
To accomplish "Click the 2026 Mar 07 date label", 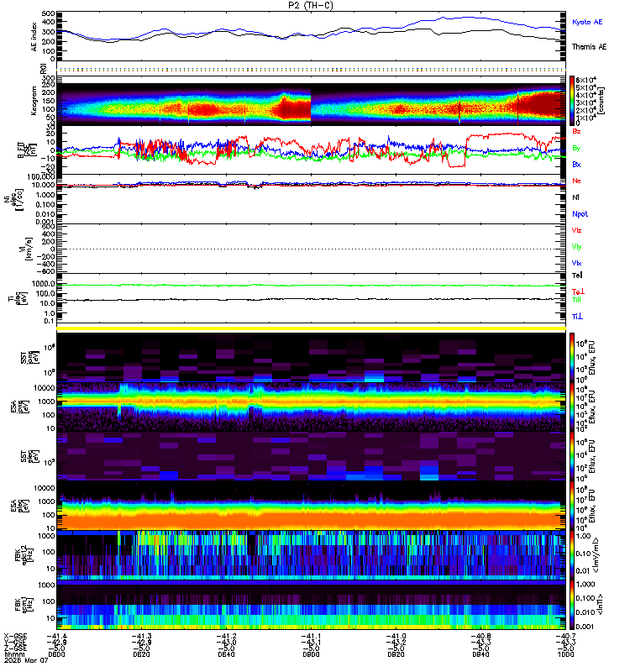I will [x=27, y=660].
